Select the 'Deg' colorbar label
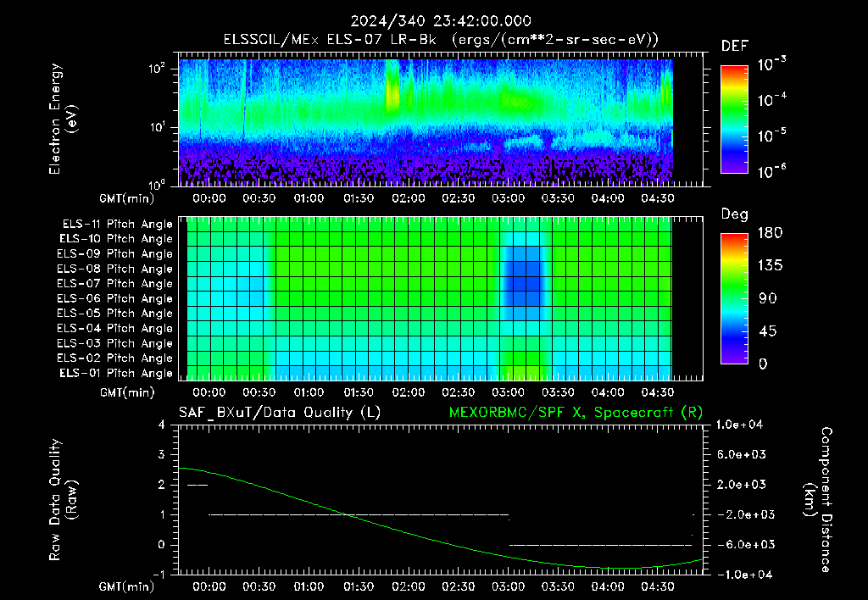The image size is (868, 600). 735,214
